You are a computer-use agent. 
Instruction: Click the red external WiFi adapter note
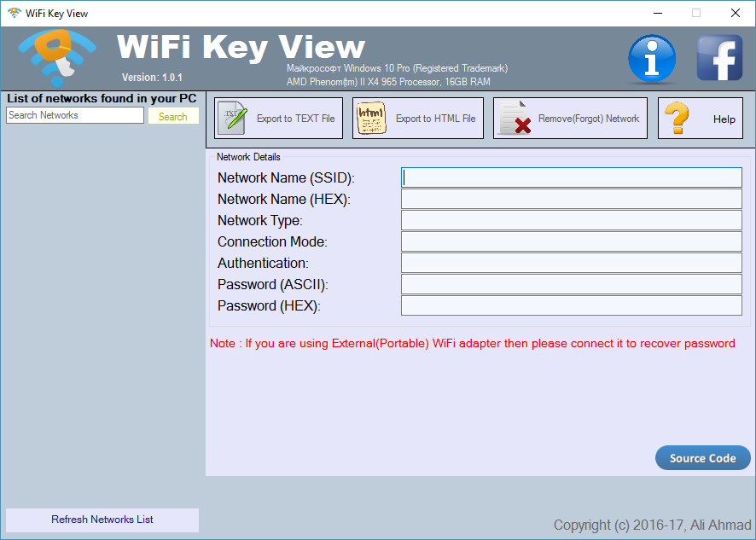[x=473, y=343]
